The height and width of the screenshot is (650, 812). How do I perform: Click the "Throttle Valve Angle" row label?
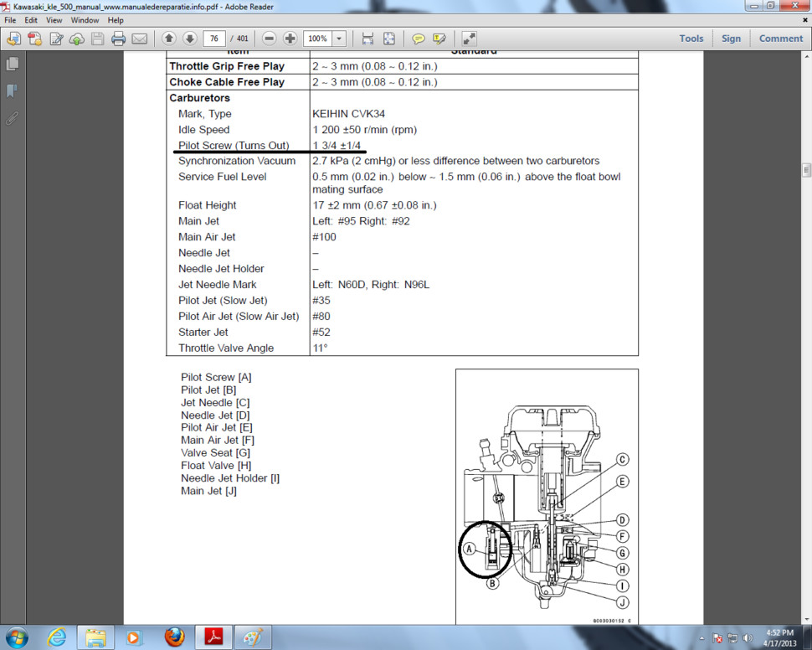tap(226, 348)
